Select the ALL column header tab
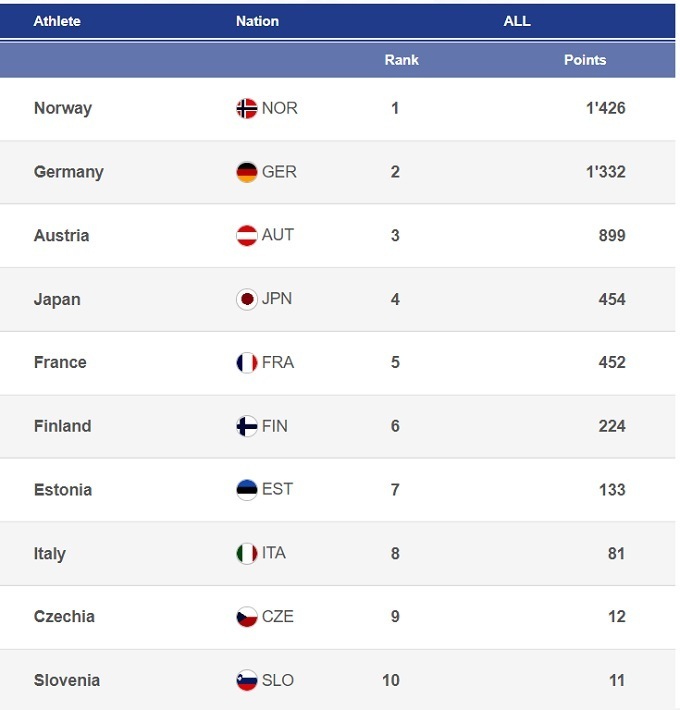680x710 pixels. [517, 20]
